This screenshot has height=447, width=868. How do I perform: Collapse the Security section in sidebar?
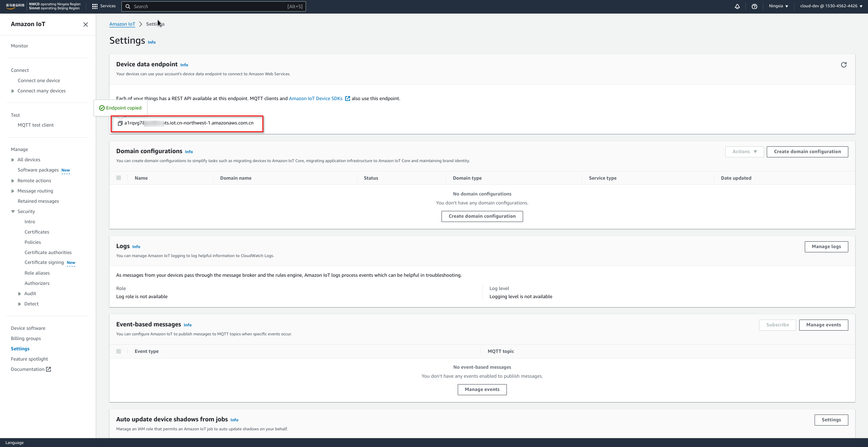(x=13, y=211)
